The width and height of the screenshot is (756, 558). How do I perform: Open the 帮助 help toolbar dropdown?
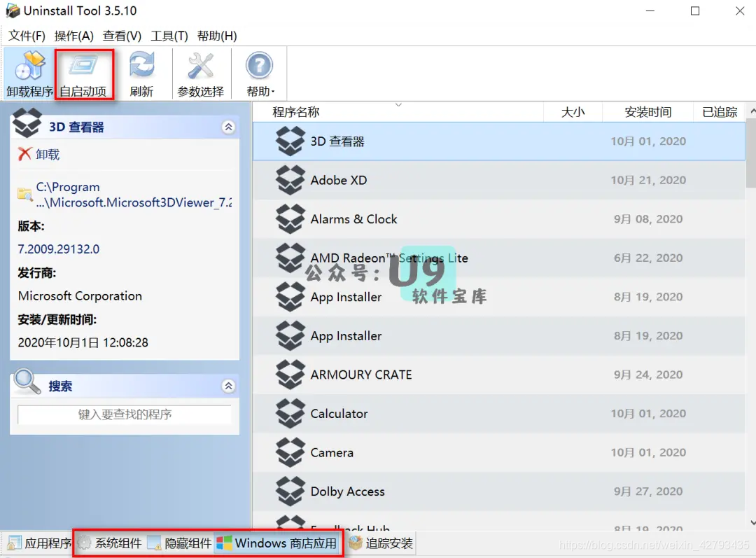[x=260, y=74]
